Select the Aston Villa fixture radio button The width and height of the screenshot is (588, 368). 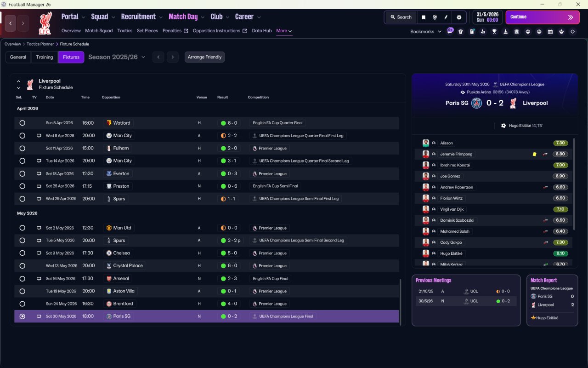pyautogui.click(x=22, y=291)
